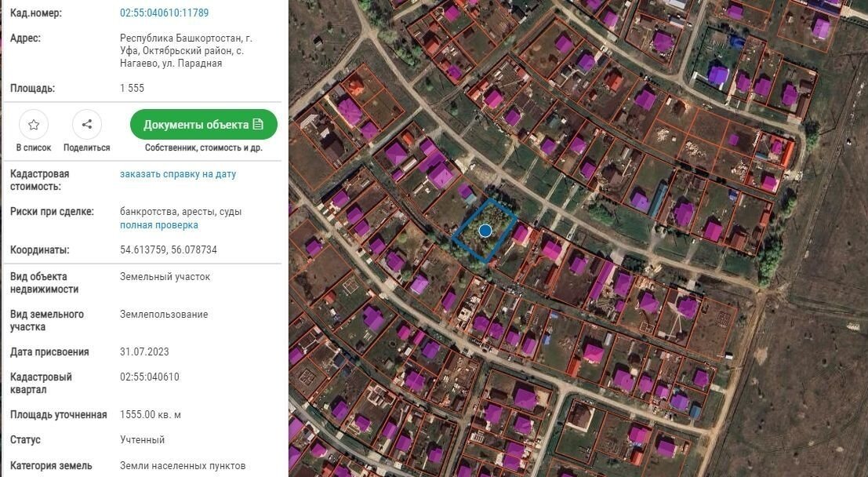Image resolution: width=868 pixels, height=477 pixels.
Task: Follow the 'заказать справку на дату' link
Action: click(178, 174)
